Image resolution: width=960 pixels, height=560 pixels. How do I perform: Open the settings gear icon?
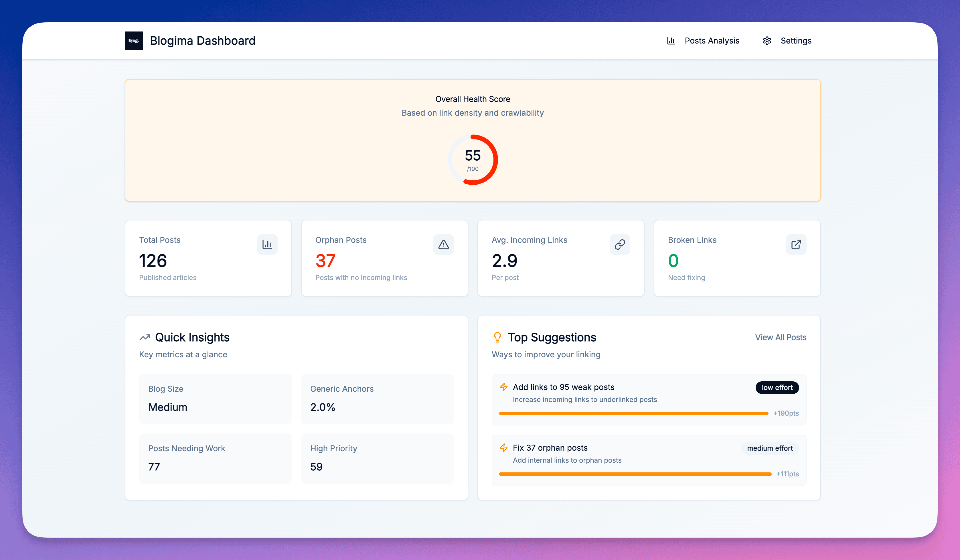point(767,40)
